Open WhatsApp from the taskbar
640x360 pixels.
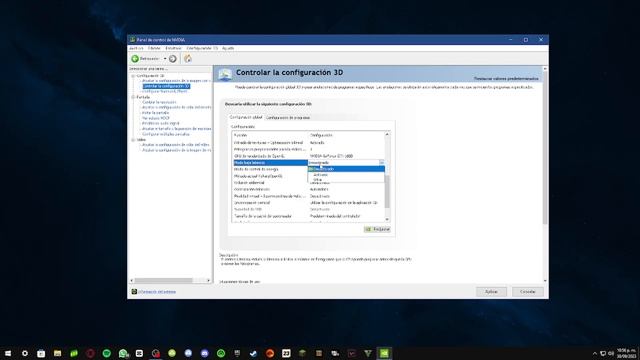tap(123, 353)
